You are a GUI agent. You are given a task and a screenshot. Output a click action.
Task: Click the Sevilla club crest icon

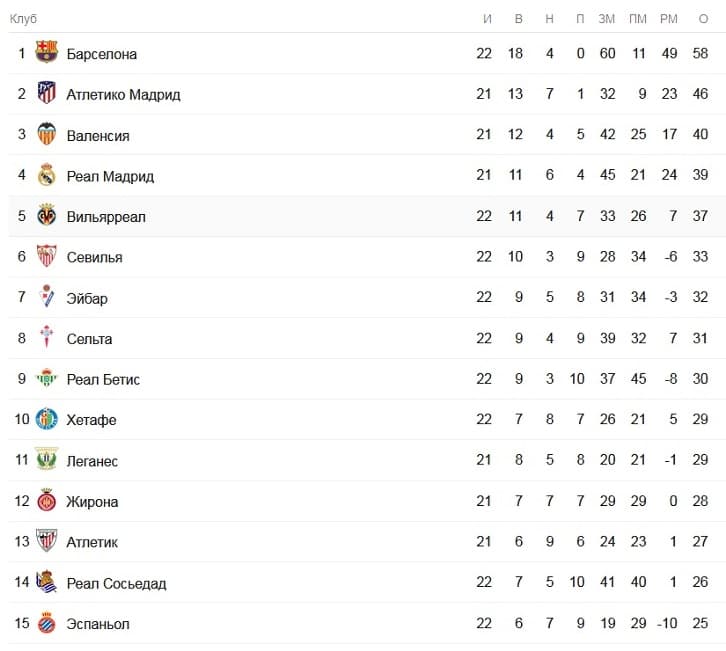pos(46,256)
